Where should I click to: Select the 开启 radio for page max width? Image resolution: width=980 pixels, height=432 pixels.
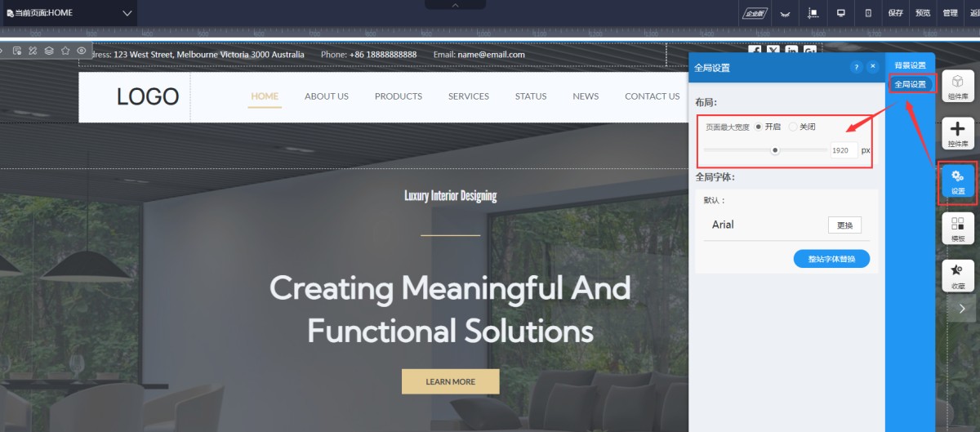click(759, 127)
